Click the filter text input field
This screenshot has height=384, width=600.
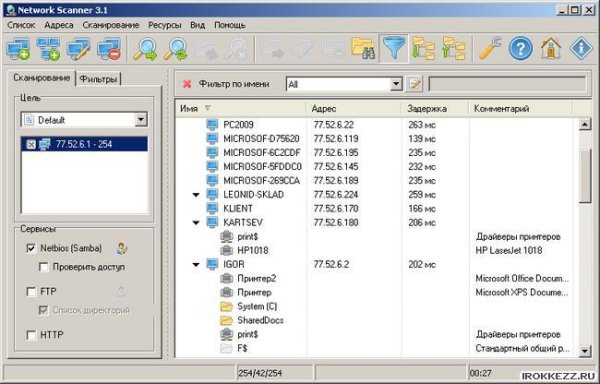click(507, 84)
